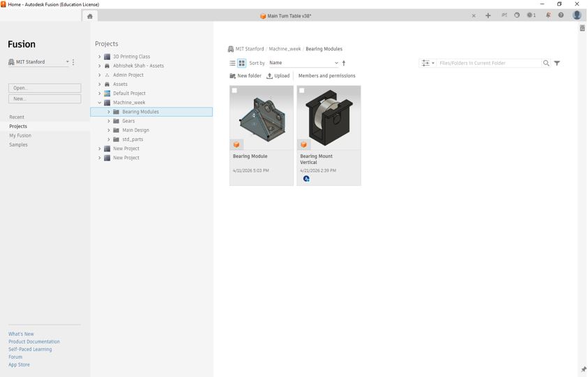The height and width of the screenshot is (377, 588).
Task: Collapse the Machine_week project
Action: (x=99, y=103)
